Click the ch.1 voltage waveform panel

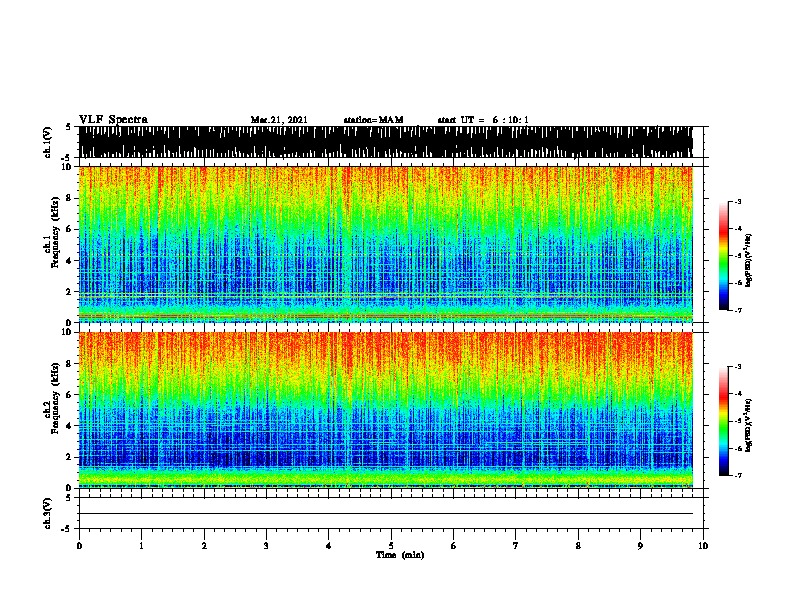(x=385, y=142)
